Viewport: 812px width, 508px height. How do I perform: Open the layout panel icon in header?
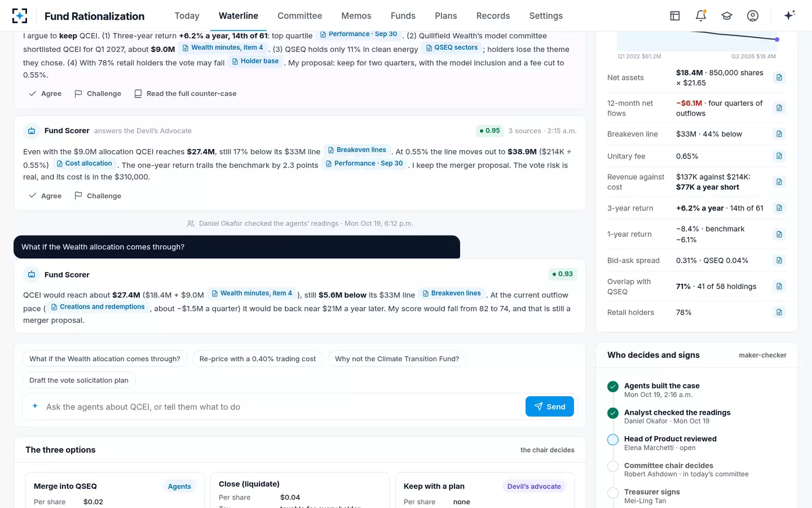click(x=675, y=16)
